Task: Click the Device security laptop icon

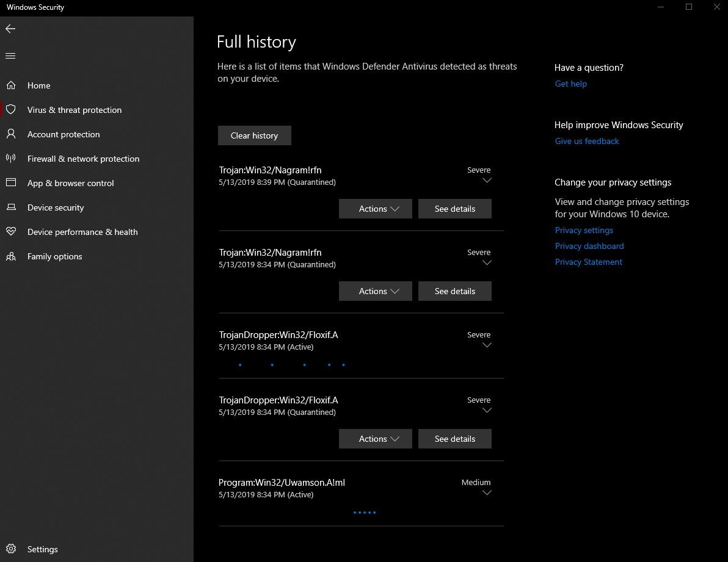Action: pos(11,207)
